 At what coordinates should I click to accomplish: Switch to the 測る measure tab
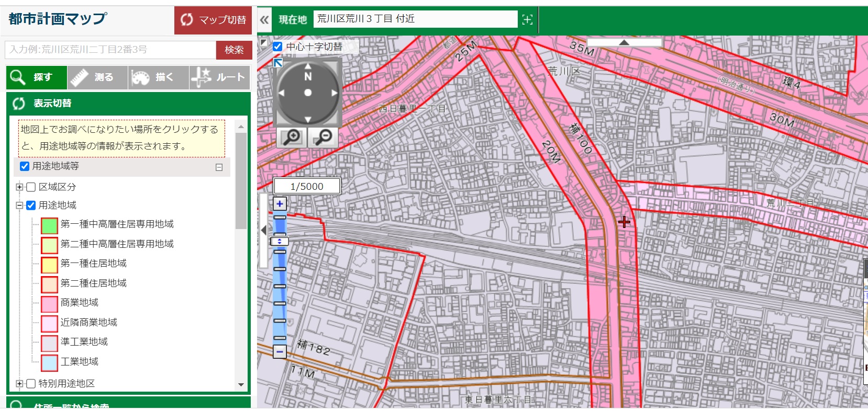tap(98, 77)
